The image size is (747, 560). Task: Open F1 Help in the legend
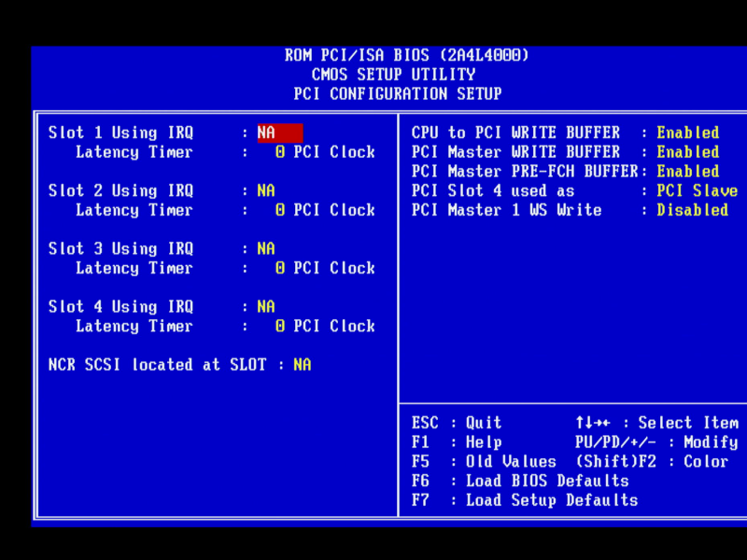(457, 442)
